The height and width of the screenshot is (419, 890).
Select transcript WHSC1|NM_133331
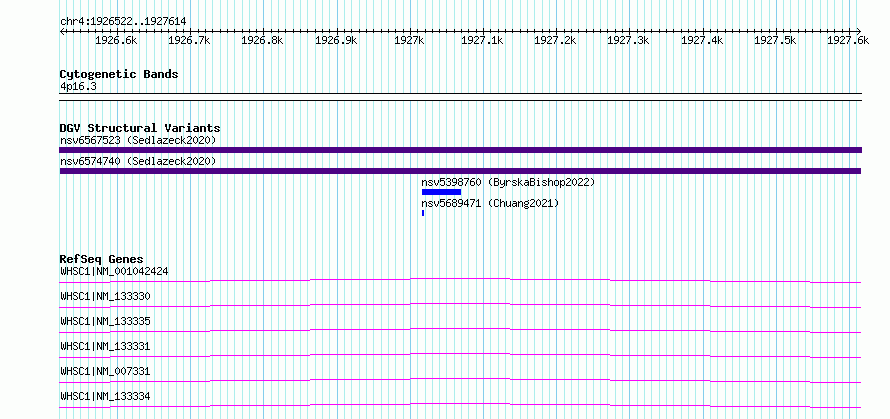106,346
